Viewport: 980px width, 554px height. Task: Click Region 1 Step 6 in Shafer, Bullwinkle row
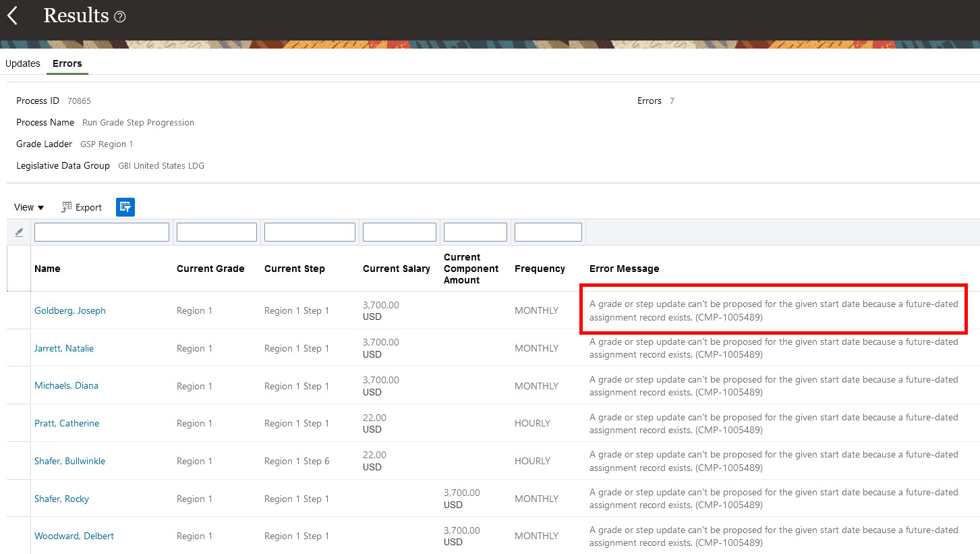point(297,461)
